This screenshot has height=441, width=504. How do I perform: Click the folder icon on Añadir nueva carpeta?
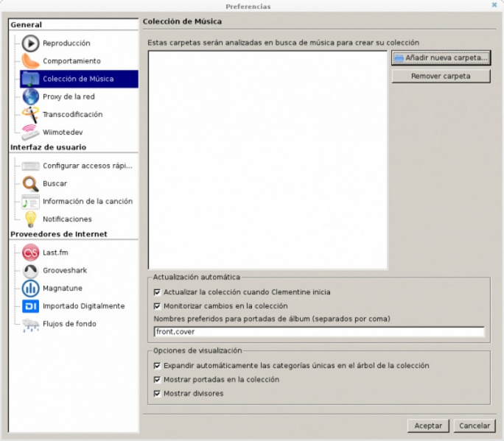click(x=399, y=58)
